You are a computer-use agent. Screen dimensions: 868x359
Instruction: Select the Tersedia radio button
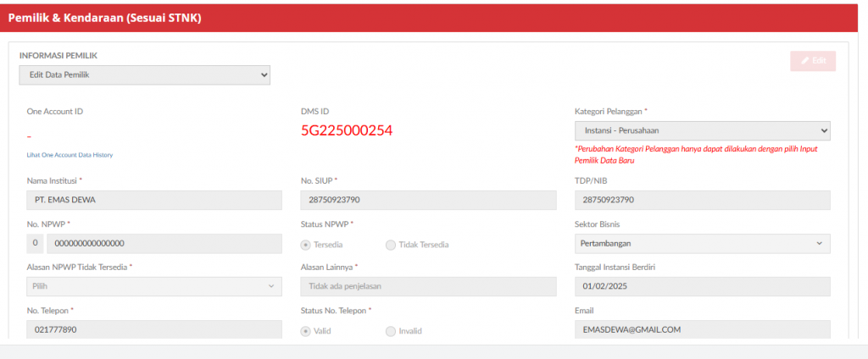[306, 245]
